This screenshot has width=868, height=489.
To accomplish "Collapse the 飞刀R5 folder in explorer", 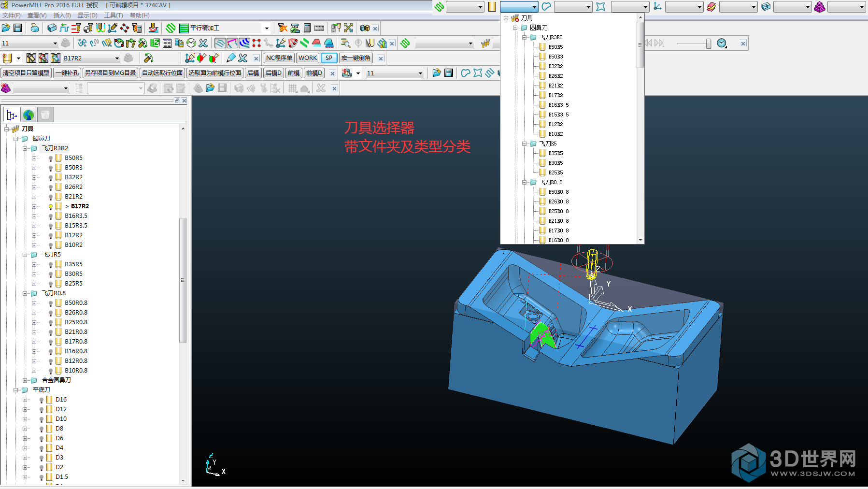I will tap(25, 255).
